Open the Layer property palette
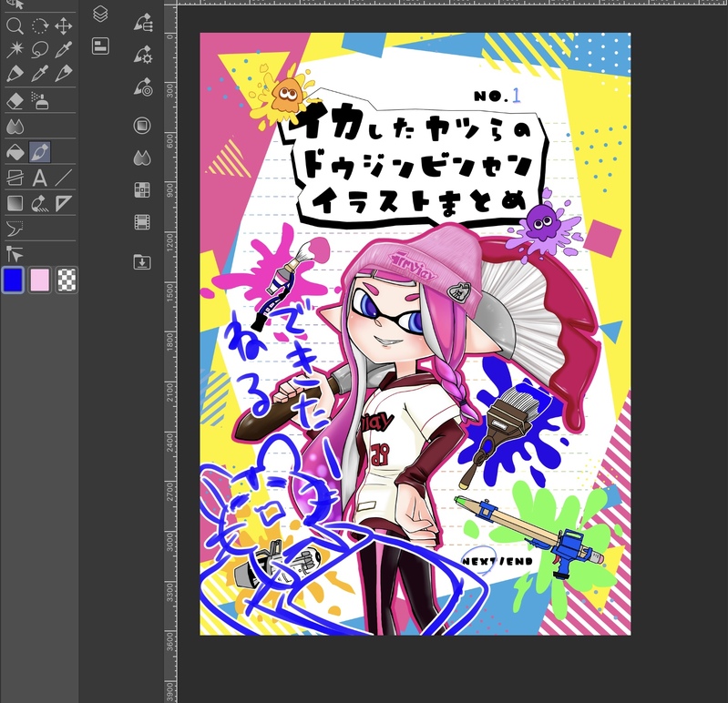 100,46
